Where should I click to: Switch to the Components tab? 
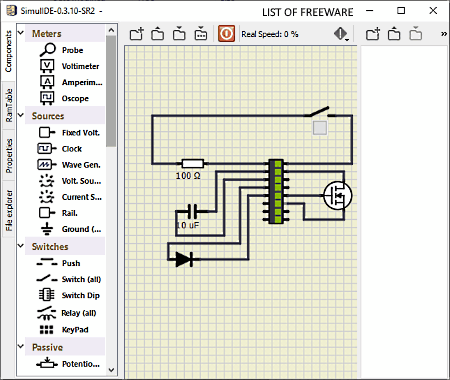[8, 51]
